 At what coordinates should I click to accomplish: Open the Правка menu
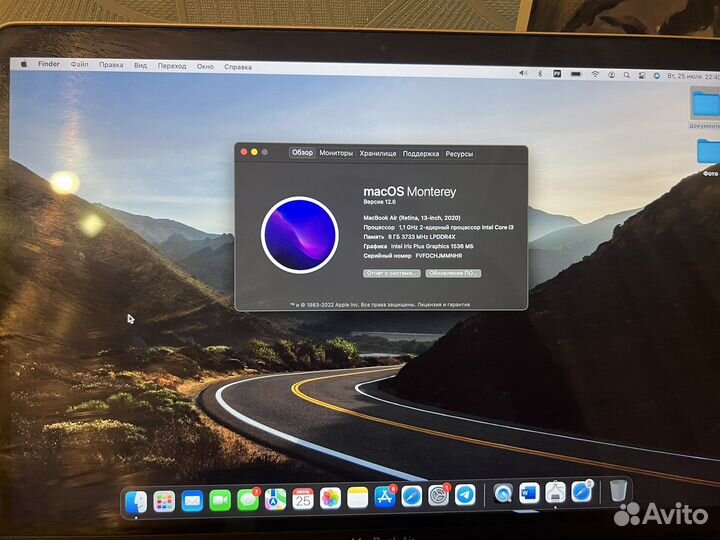pyautogui.click(x=111, y=65)
